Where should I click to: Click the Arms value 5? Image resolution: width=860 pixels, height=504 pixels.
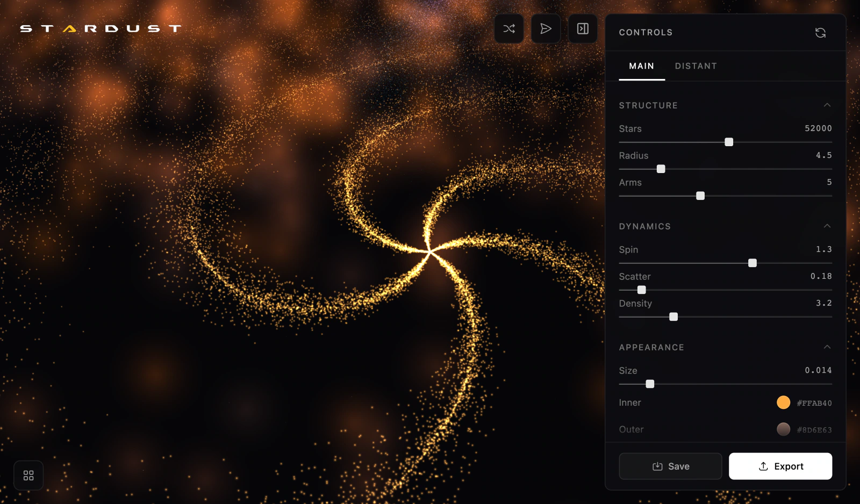(x=829, y=182)
